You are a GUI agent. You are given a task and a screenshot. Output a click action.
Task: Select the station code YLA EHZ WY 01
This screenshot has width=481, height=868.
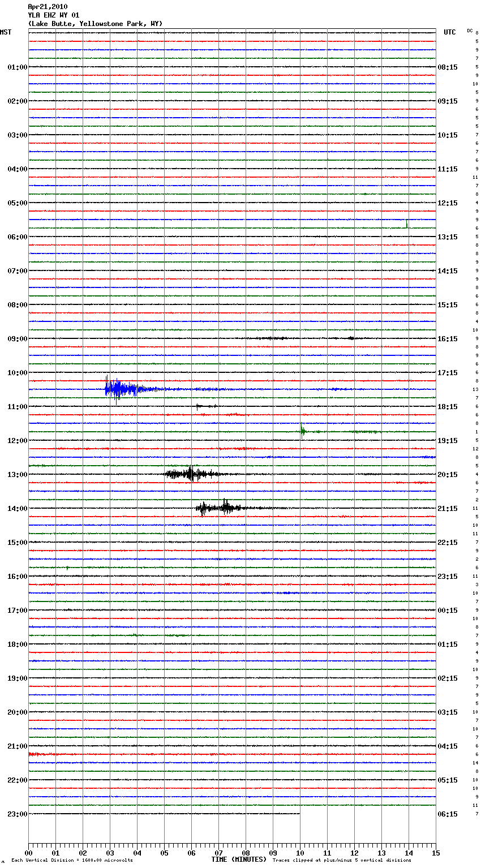[x=54, y=15]
